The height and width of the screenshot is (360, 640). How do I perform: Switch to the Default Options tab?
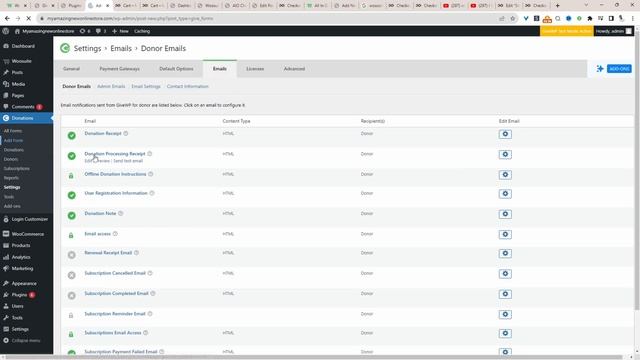point(176,69)
